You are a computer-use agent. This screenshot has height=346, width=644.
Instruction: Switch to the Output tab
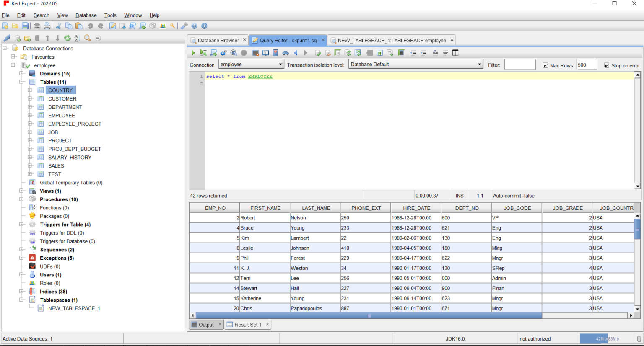pos(205,325)
